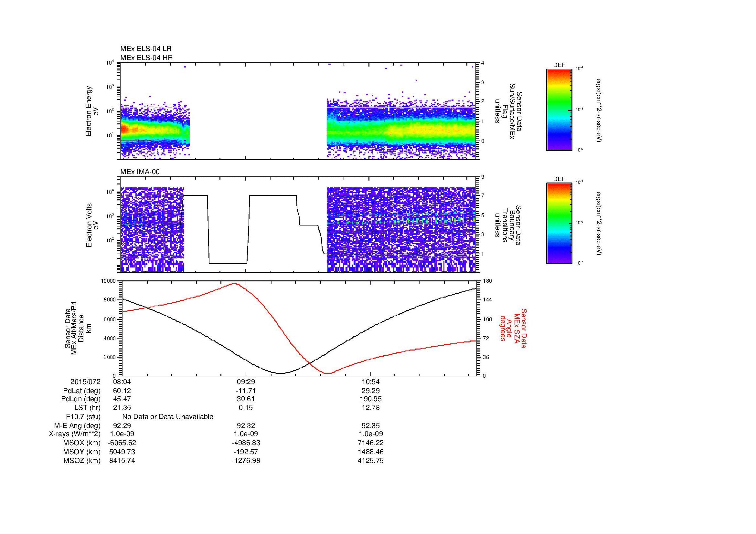Viewport: 756px width, 534px height.
Task: Click the time tick label '08:04'
Action: [x=122, y=382]
